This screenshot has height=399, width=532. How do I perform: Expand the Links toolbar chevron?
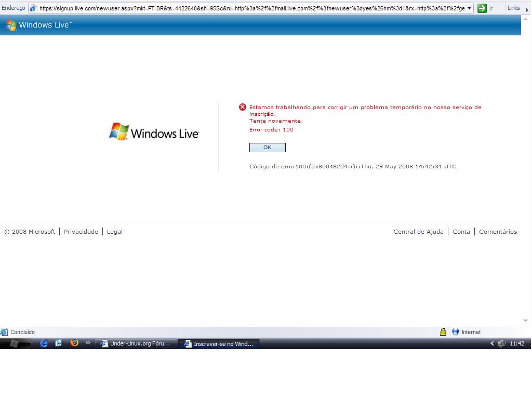point(527,10)
